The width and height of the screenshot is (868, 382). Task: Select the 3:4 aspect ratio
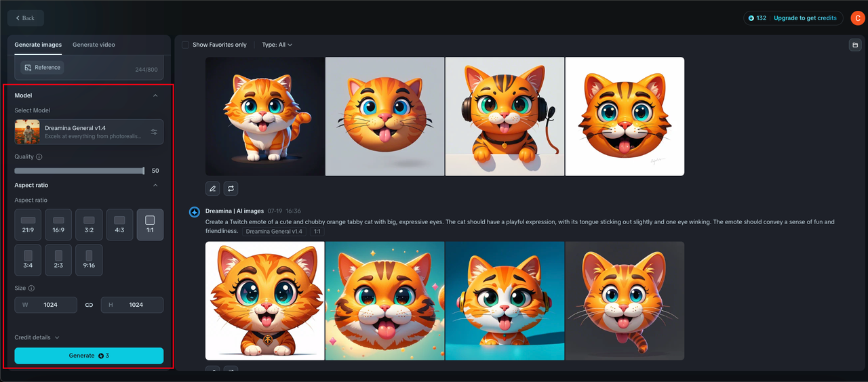pyautogui.click(x=28, y=260)
